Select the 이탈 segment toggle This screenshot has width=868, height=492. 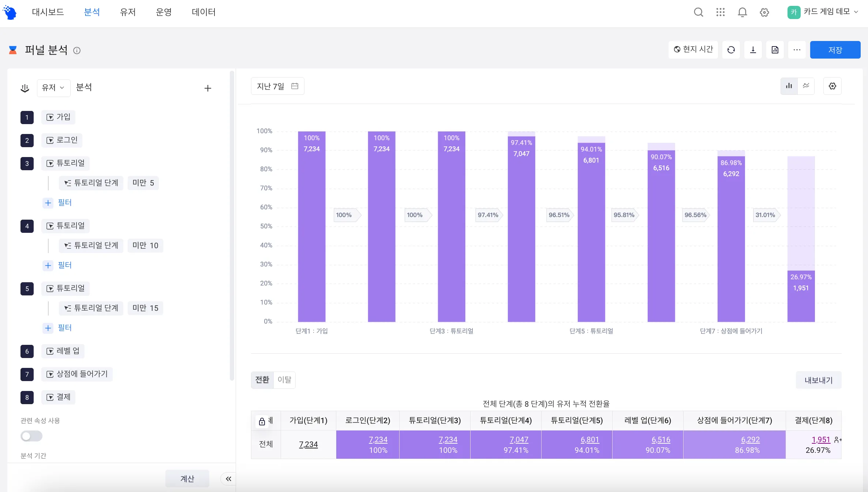(284, 380)
